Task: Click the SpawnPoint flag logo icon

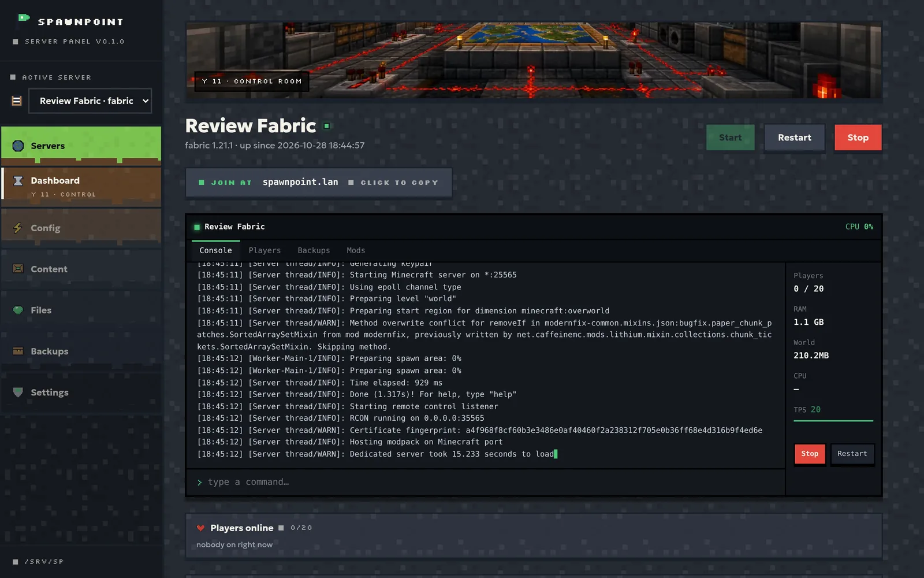Action: (x=23, y=18)
